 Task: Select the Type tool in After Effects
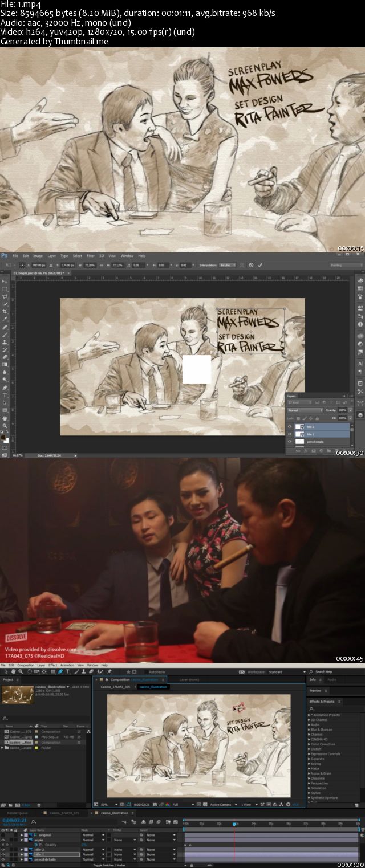point(67,671)
